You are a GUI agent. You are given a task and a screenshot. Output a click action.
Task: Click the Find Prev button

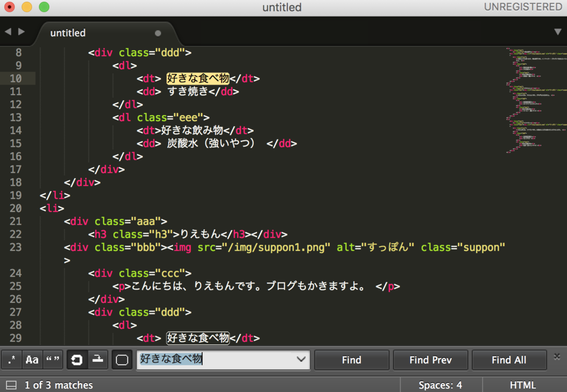430,360
